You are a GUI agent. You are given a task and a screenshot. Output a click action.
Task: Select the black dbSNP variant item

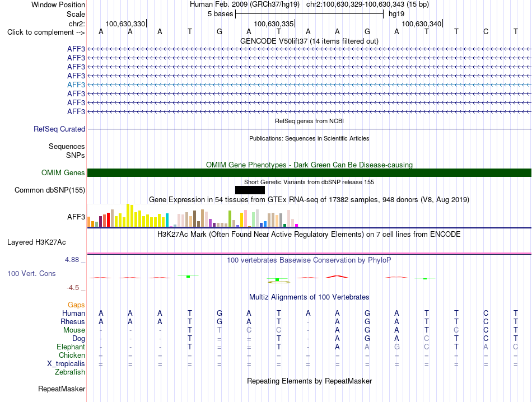[x=250, y=190]
